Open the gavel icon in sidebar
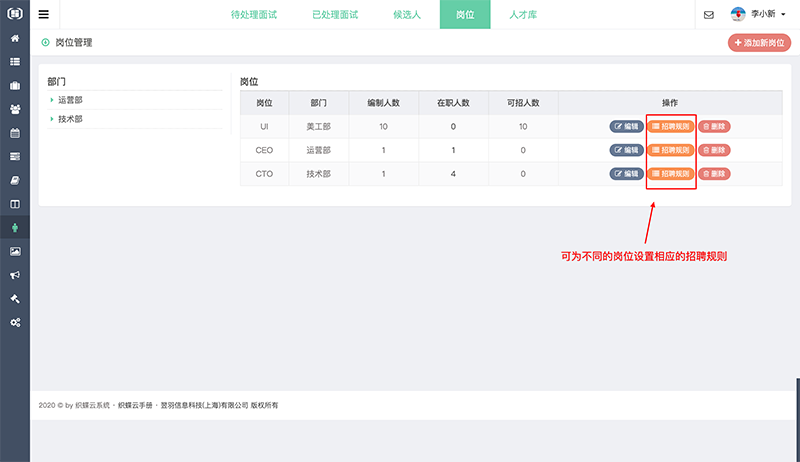 click(x=15, y=299)
